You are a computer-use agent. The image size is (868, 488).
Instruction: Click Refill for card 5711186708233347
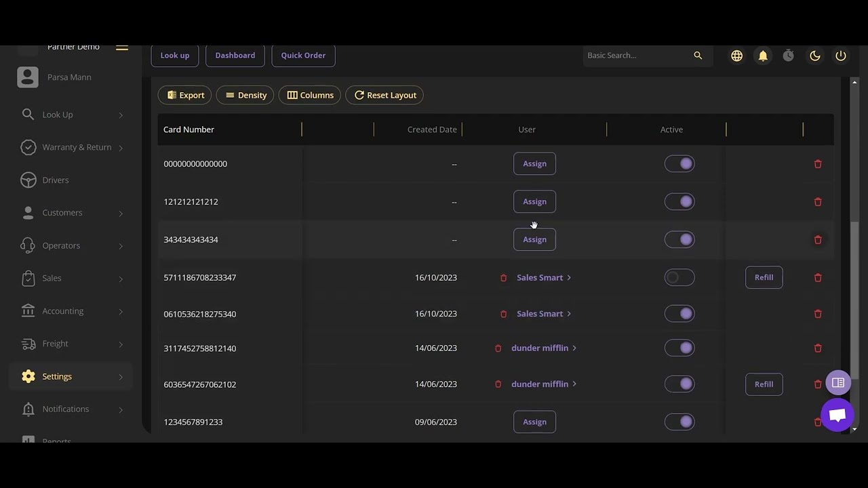tap(764, 278)
